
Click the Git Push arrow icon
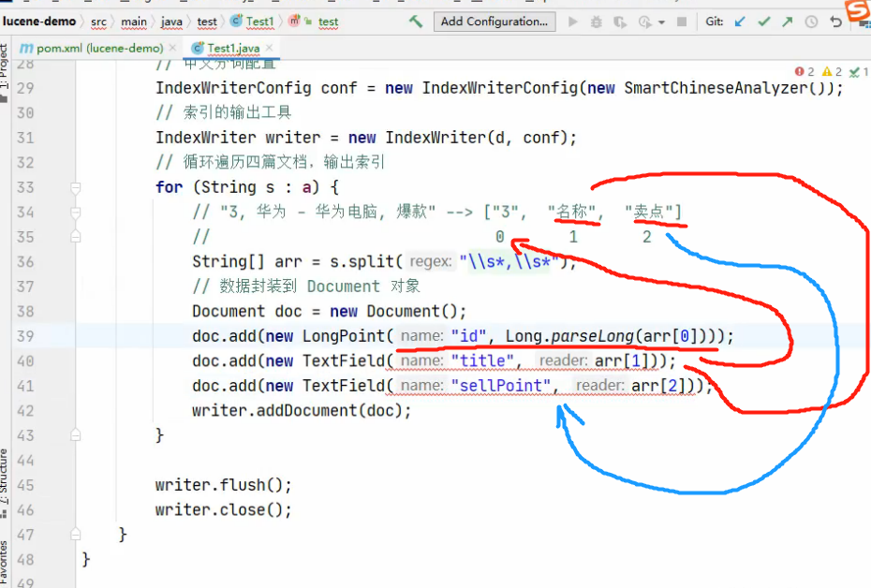point(788,22)
